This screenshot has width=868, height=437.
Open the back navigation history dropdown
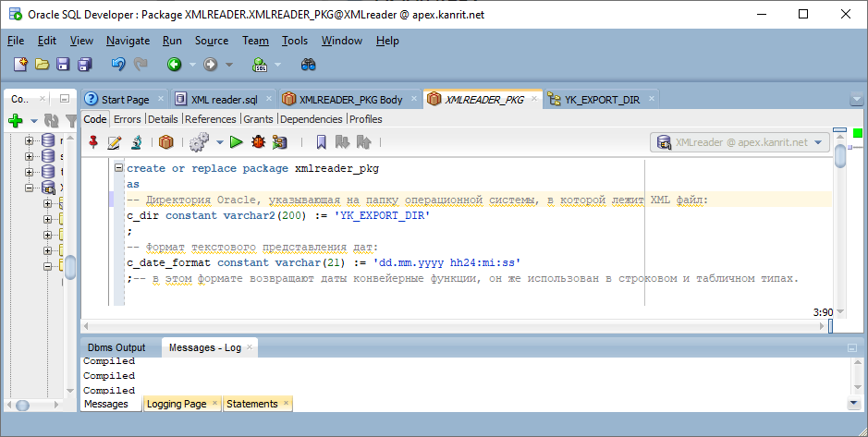pos(192,65)
